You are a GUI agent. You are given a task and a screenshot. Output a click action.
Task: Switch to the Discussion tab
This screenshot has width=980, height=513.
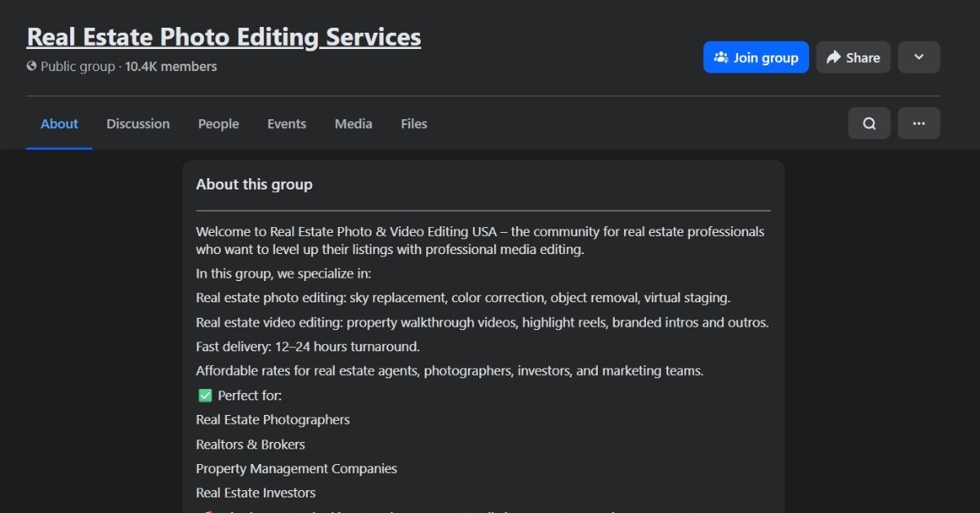(x=138, y=124)
